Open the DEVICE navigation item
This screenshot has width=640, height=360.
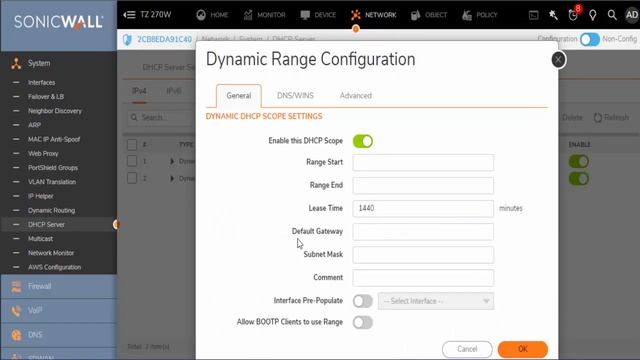point(318,15)
